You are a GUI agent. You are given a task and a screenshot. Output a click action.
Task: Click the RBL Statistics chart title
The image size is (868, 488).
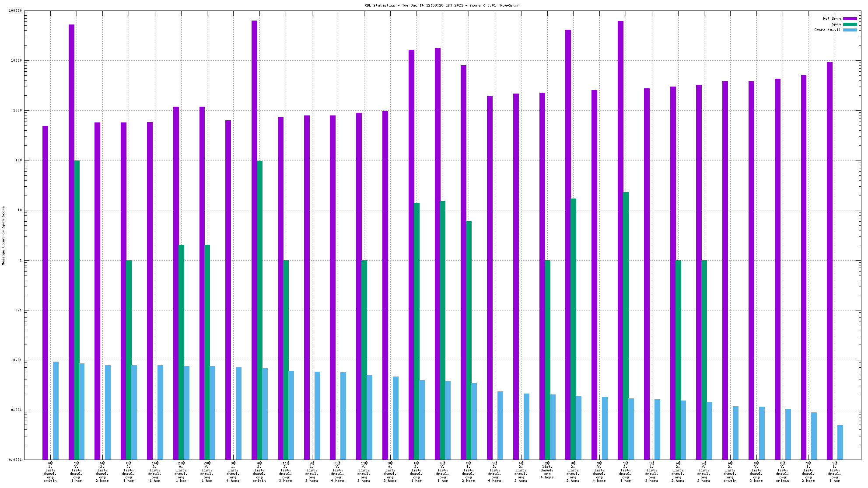pyautogui.click(x=442, y=5)
